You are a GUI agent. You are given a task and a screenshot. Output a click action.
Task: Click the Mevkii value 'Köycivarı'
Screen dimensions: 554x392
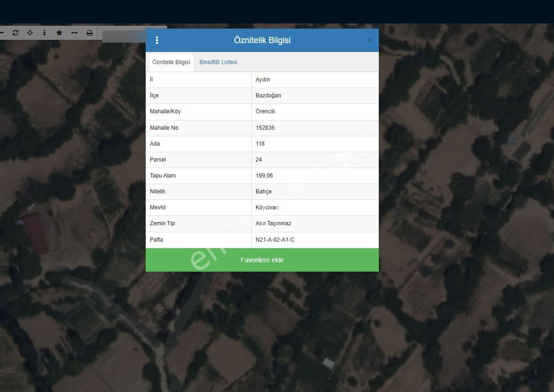[x=267, y=207]
